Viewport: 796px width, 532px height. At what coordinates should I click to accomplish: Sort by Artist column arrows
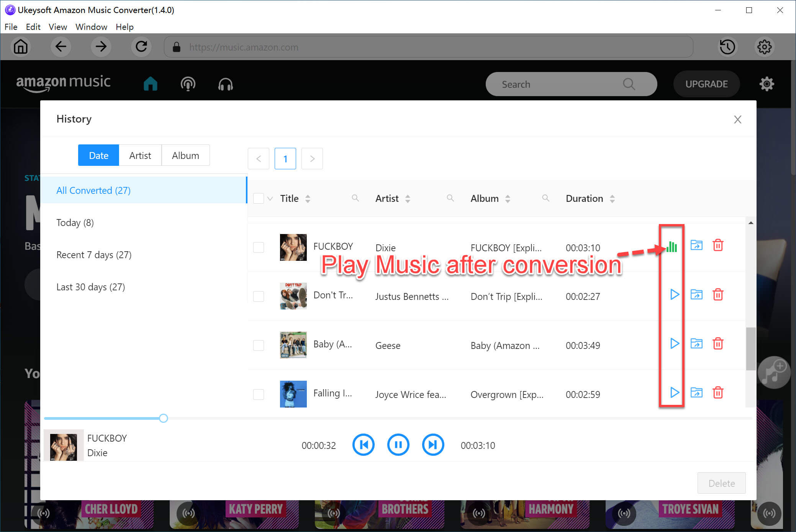[x=408, y=199]
